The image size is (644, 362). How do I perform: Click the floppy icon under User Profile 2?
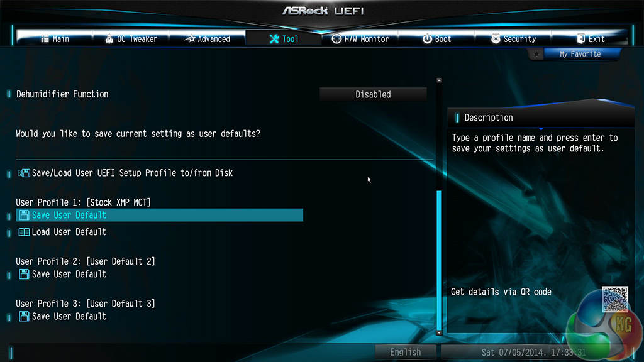[24, 274]
